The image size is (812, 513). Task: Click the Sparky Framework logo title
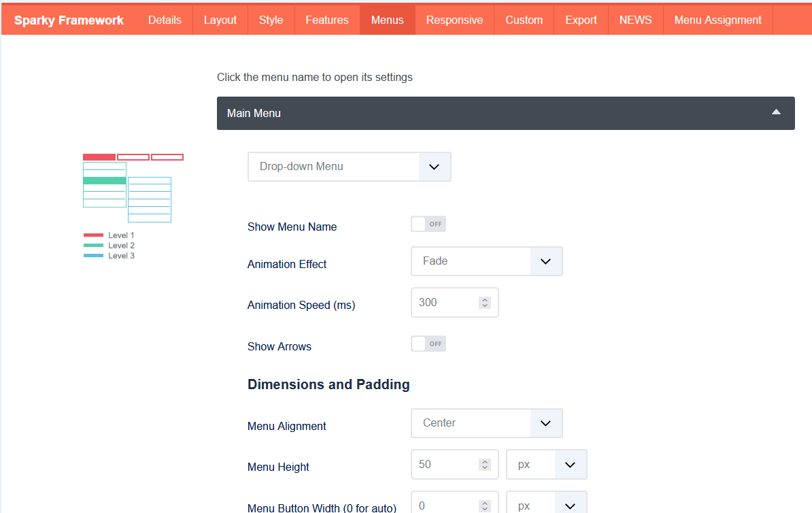[x=69, y=20]
